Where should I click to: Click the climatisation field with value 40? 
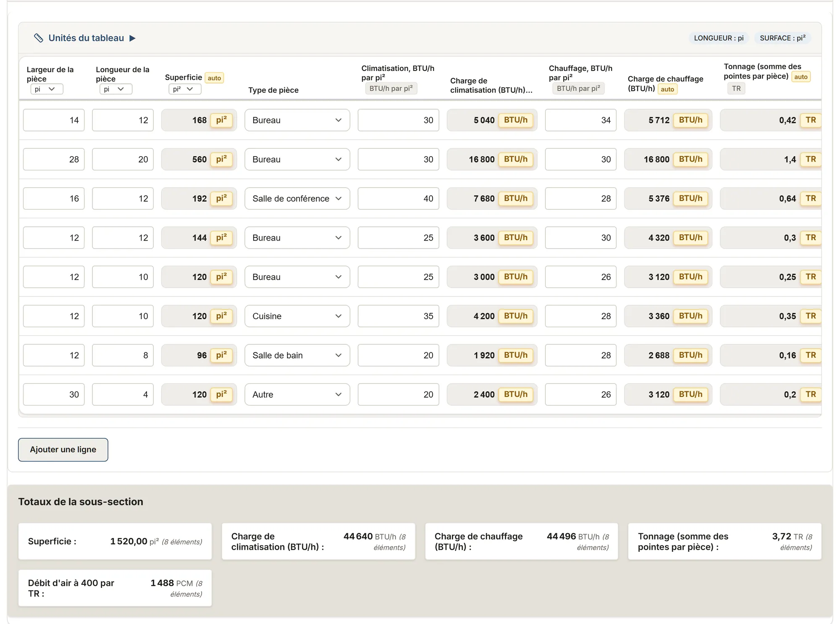coord(398,199)
